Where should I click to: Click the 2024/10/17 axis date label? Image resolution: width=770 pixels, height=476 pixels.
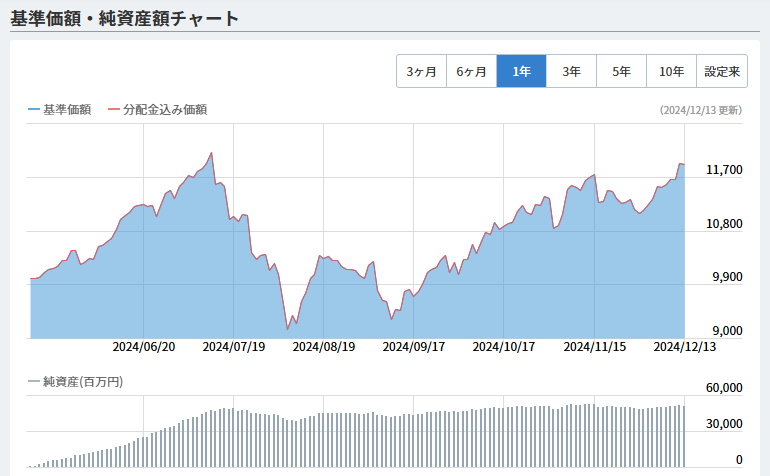click(x=503, y=347)
